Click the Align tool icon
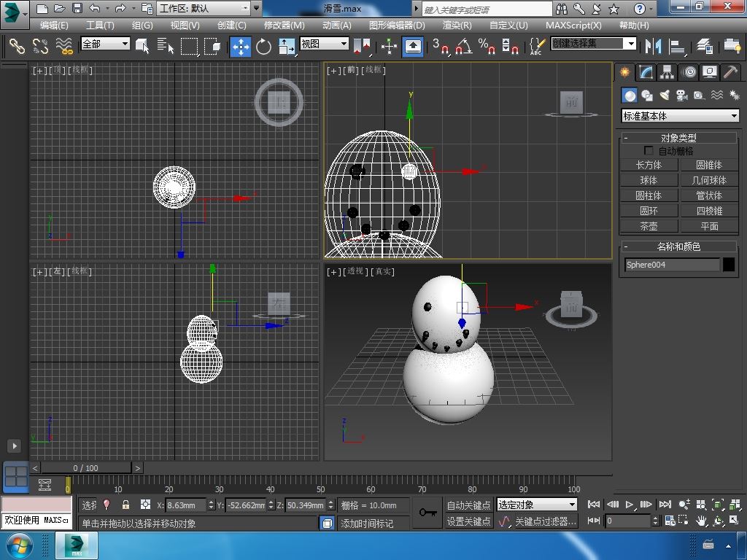The height and width of the screenshot is (560, 747). 676,46
